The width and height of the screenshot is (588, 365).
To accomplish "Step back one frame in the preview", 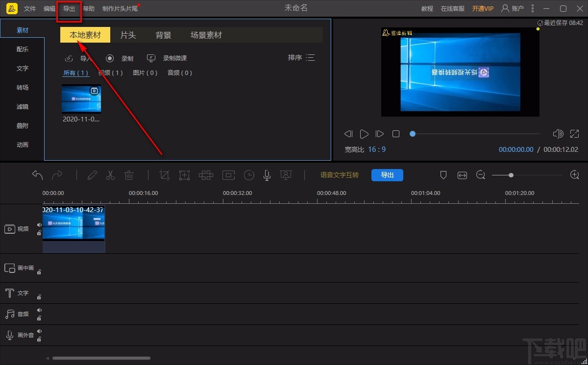I will point(348,134).
